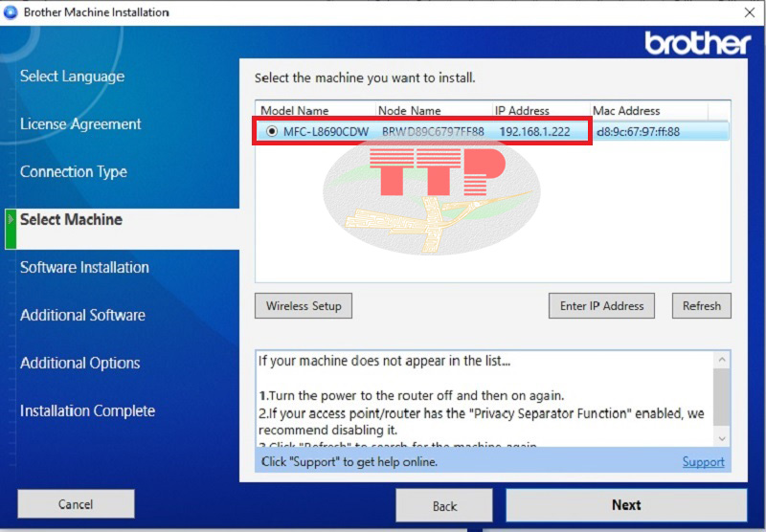Click the Software Installation step

point(84,268)
